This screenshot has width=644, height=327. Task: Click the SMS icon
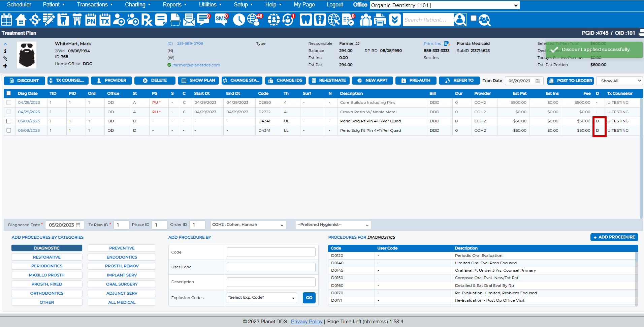coord(221,20)
